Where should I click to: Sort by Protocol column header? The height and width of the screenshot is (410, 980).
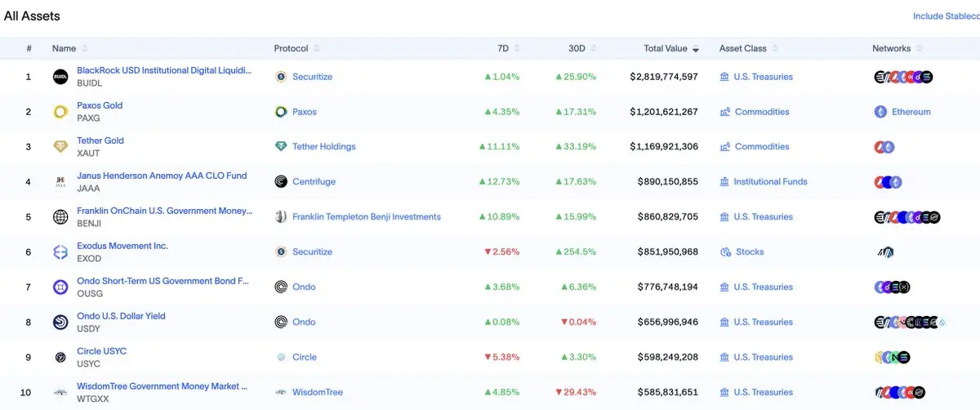coord(291,49)
